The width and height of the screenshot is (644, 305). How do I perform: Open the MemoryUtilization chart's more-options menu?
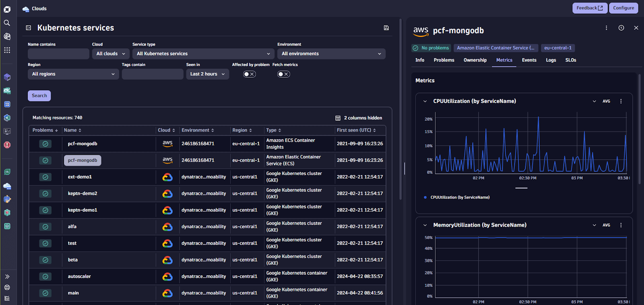click(x=621, y=225)
